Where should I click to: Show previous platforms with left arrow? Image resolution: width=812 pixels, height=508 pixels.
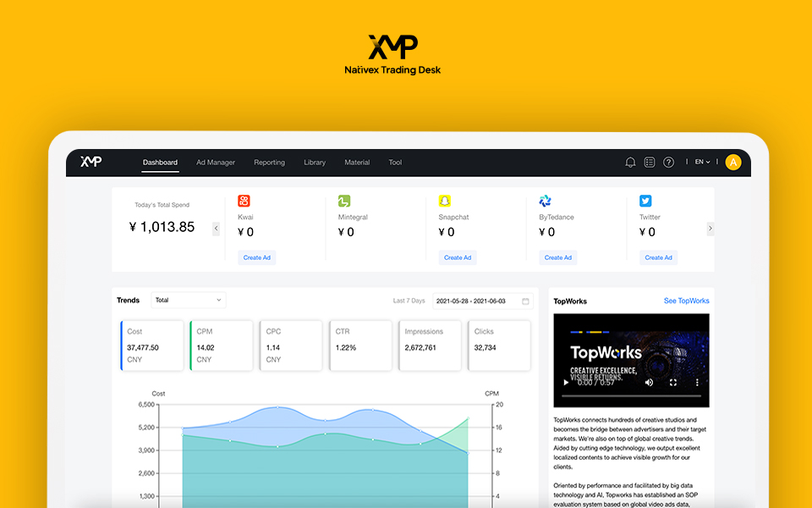point(216,228)
